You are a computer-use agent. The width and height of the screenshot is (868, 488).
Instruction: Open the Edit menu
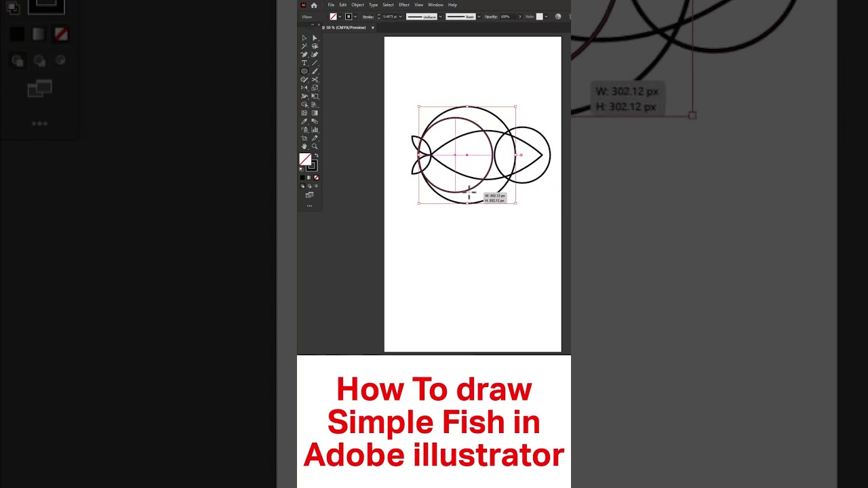[343, 5]
